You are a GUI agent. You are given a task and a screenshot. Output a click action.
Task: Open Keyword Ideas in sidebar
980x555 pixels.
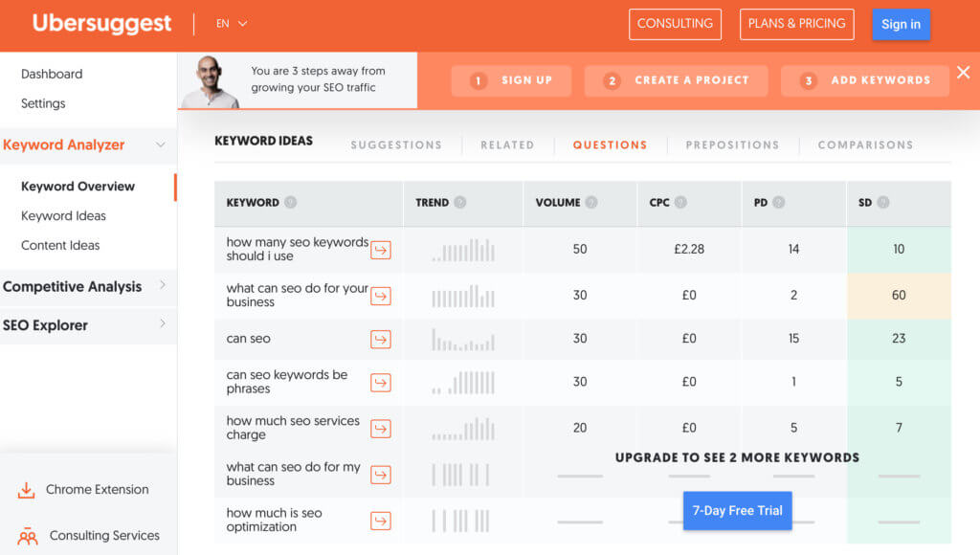[x=64, y=215]
